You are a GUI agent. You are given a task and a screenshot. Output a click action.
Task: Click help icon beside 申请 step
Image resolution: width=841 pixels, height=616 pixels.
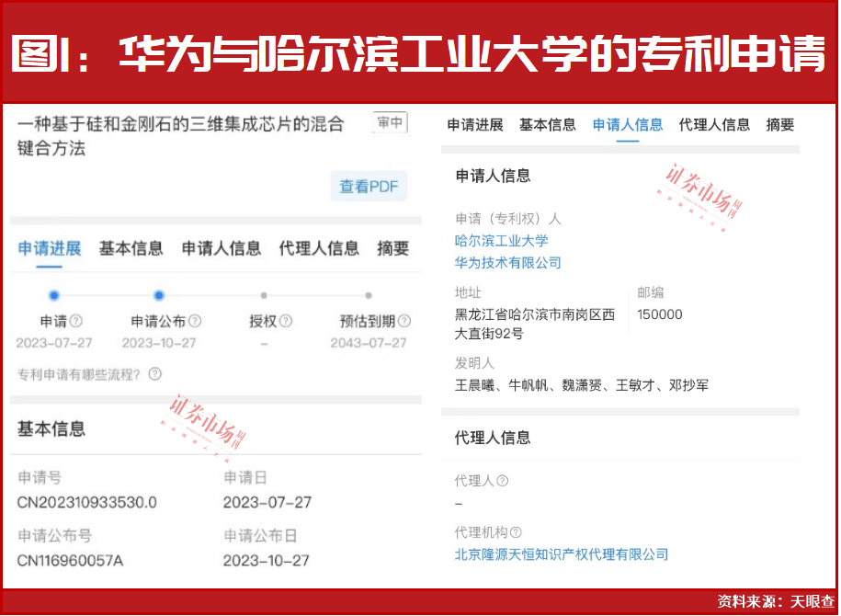tap(76, 321)
